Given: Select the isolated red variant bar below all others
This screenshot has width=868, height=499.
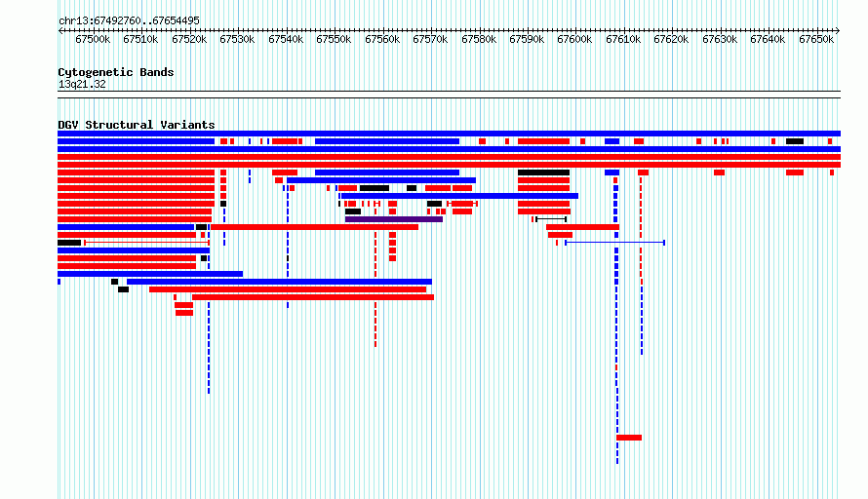Looking at the screenshot, I should point(629,438).
